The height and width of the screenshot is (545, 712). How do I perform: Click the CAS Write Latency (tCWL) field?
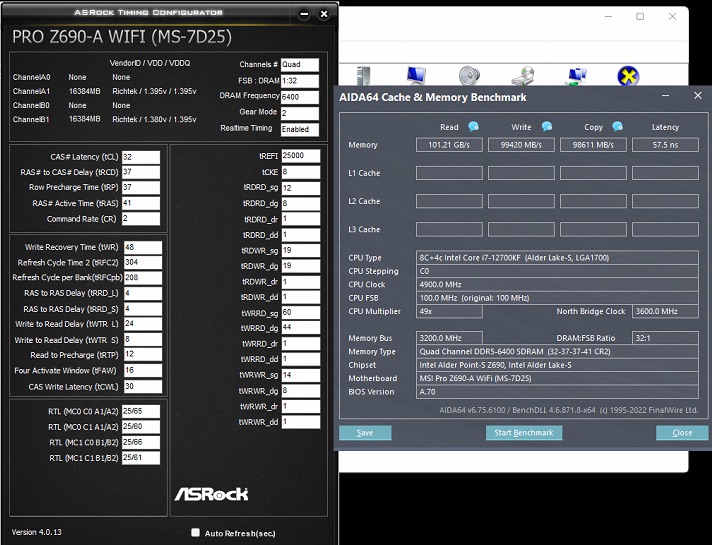(143, 386)
